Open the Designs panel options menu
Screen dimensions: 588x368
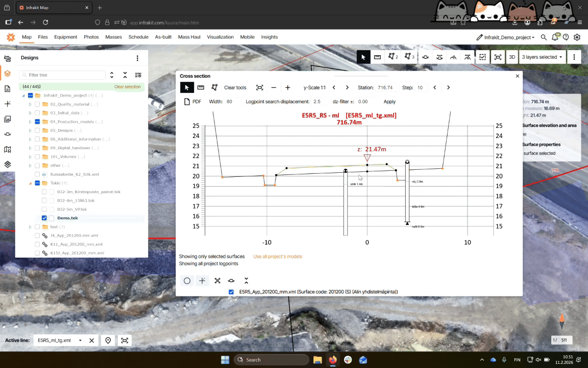tap(137, 58)
